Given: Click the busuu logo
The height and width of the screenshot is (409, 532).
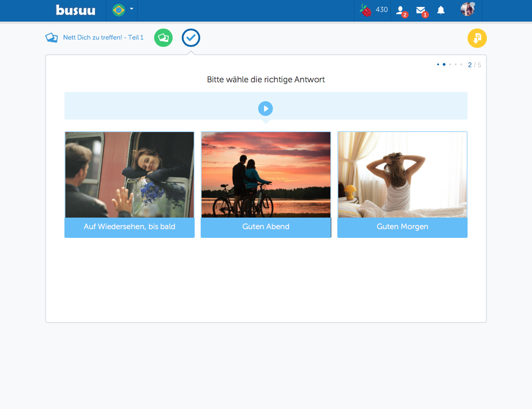Looking at the screenshot, I should coord(75,10).
